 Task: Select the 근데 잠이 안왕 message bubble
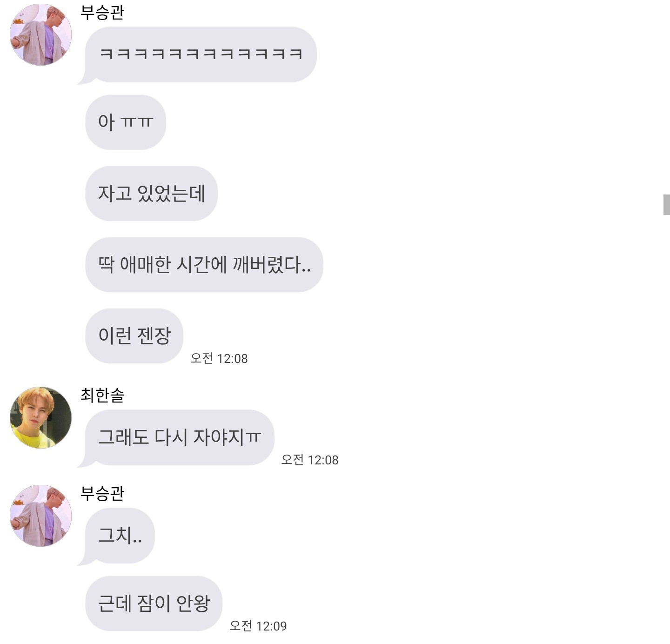pos(154,604)
